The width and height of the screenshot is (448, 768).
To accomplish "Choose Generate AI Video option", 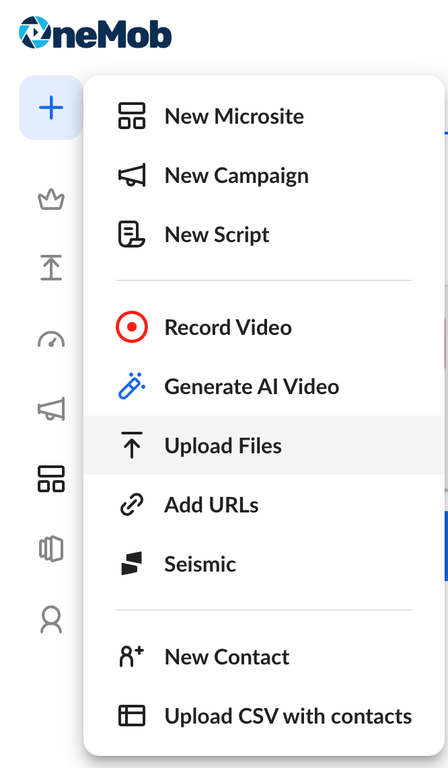I will click(264, 386).
